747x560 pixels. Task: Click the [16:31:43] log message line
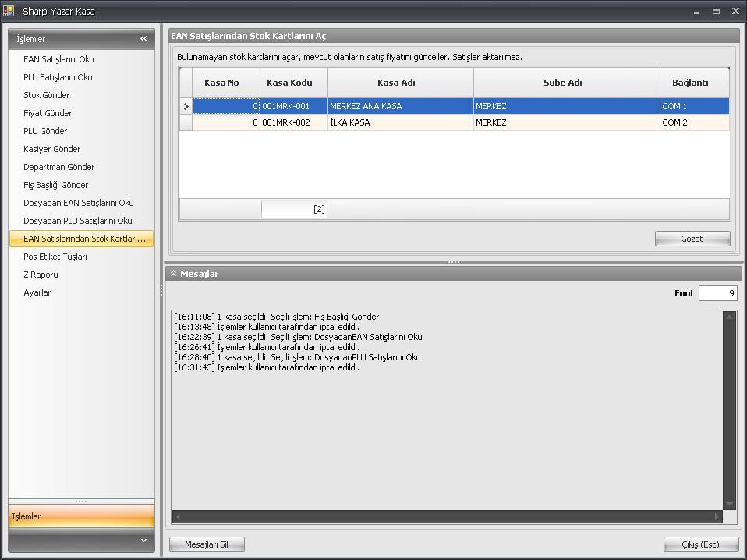pos(267,367)
